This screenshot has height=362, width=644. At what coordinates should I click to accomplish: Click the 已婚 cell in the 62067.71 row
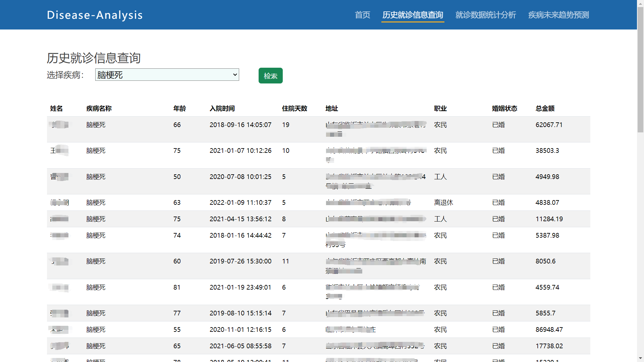tap(498, 125)
